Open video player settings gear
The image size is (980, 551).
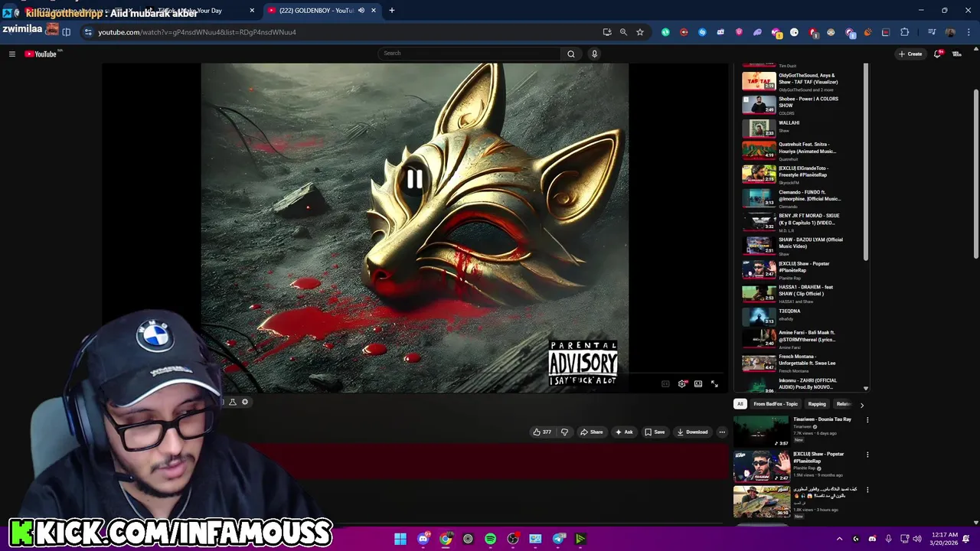[x=682, y=384]
